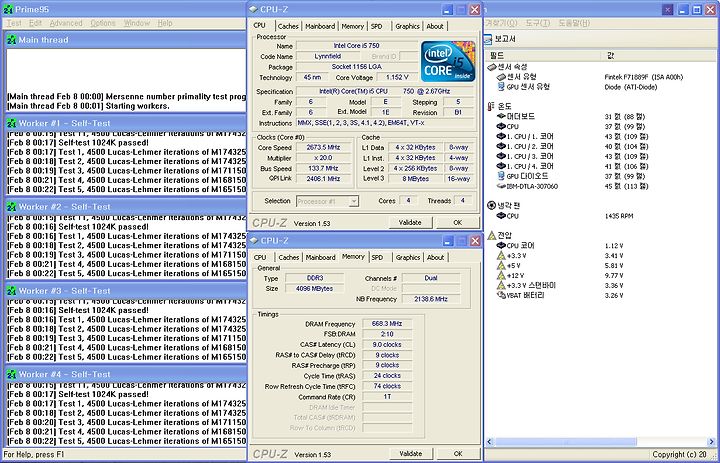720x463 pixels.
Task: Open the Window menu in Prime95
Action: (137, 23)
